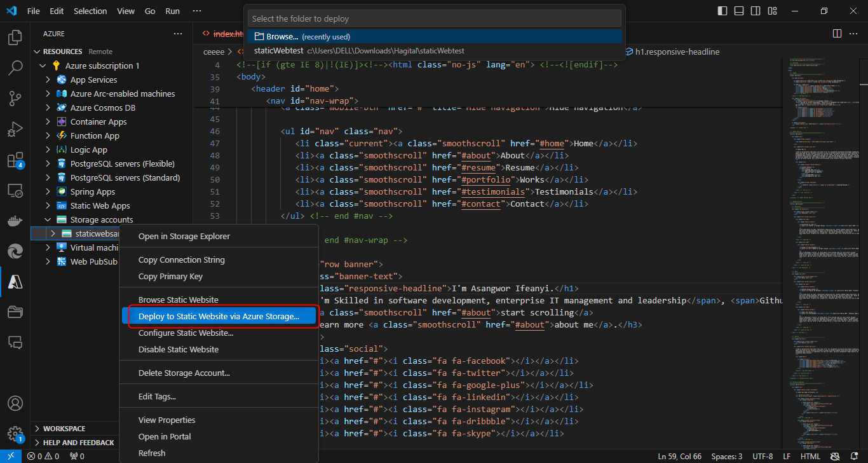The width and height of the screenshot is (868, 463).
Task: Toggle the bottom panel layout button
Action: click(x=738, y=11)
